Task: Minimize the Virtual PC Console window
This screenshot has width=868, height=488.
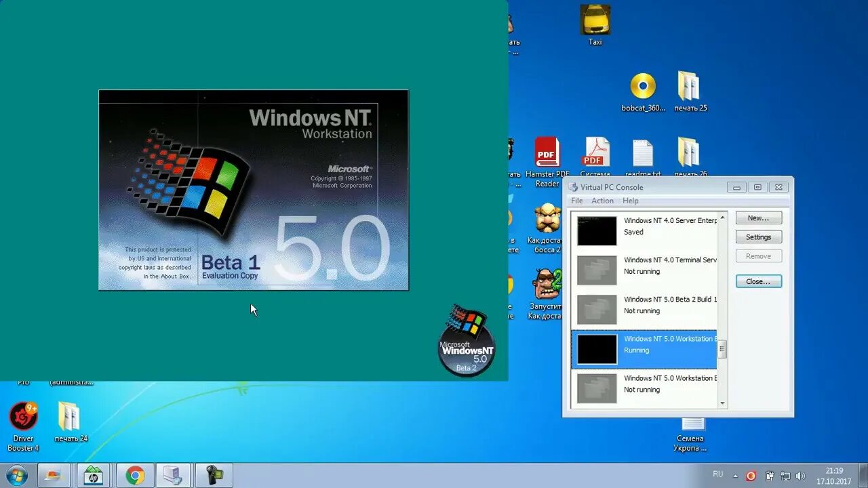Action: coord(736,187)
